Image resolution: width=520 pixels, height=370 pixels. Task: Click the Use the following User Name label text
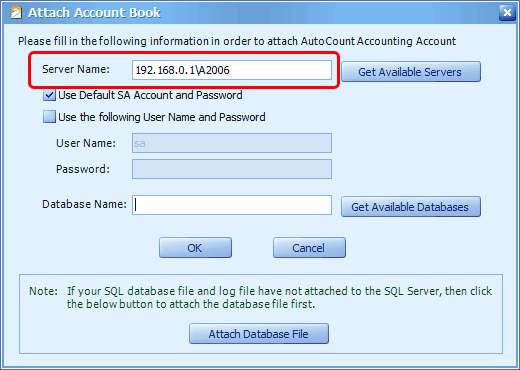click(x=162, y=117)
